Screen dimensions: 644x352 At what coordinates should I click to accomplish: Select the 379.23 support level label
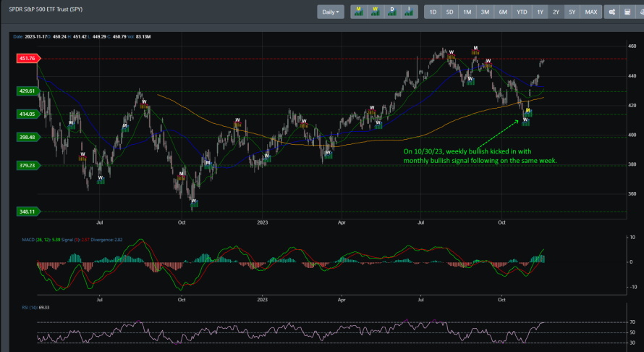click(x=28, y=165)
